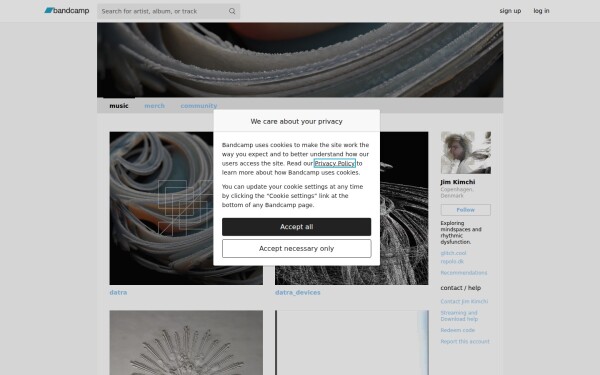The height and width of the screenshot is (375, 600).
Task: Open the datra_devices album cover
Action: click(x=404, y=208)
